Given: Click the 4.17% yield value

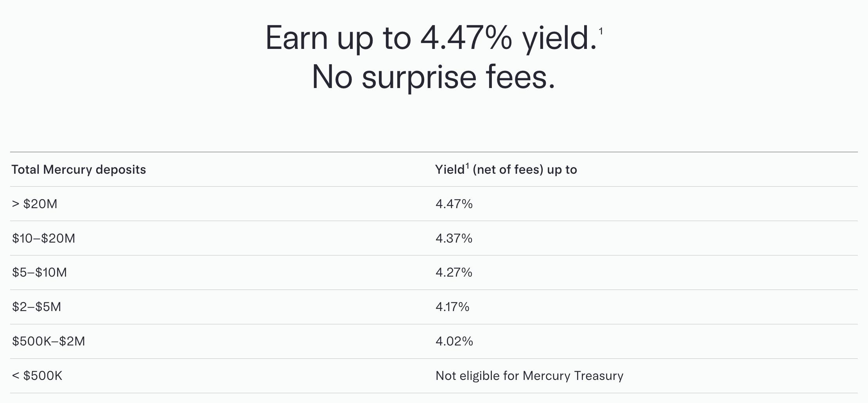Looking at the screenshot, I should coord(452,307).
